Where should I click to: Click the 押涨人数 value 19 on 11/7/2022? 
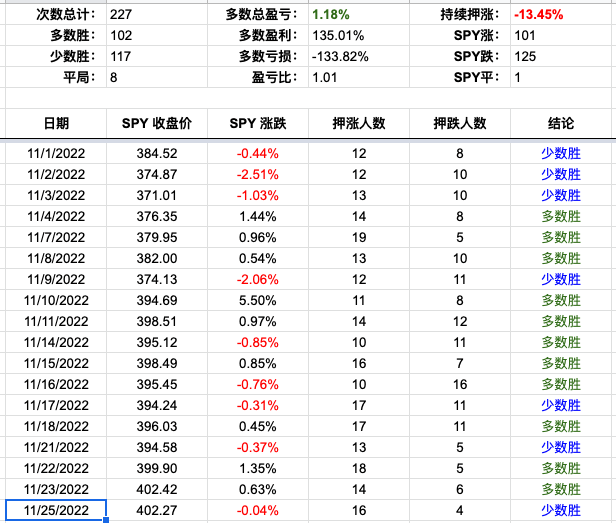tap(359, 237)
